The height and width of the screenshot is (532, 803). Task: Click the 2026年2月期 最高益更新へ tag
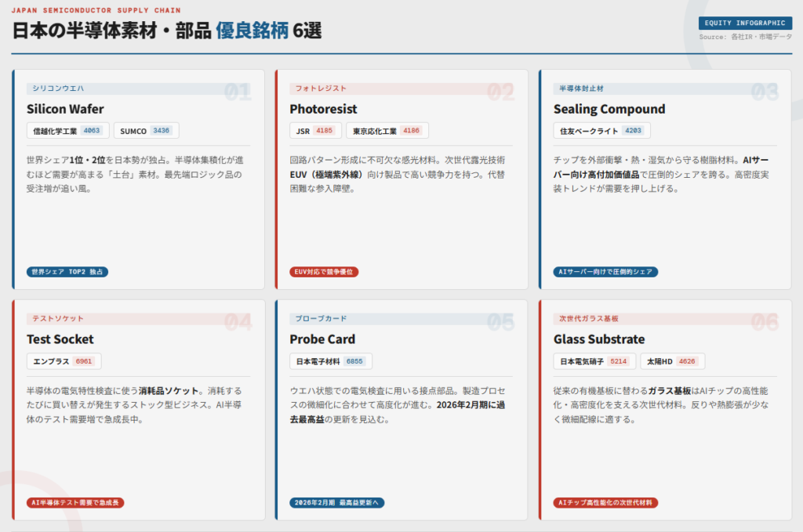tap(337, 502)
